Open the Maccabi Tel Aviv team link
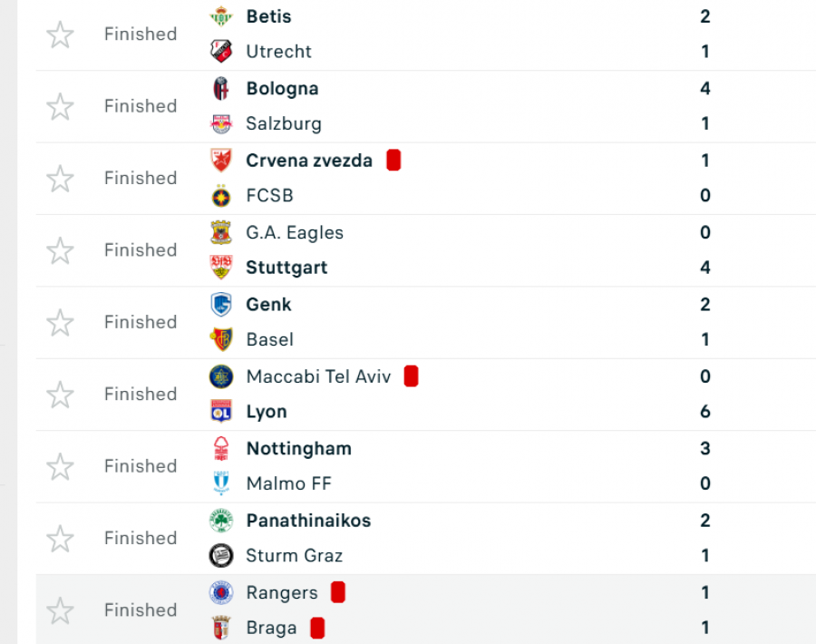This screenshot has width=816, height=644. click(x=318, y=376)
